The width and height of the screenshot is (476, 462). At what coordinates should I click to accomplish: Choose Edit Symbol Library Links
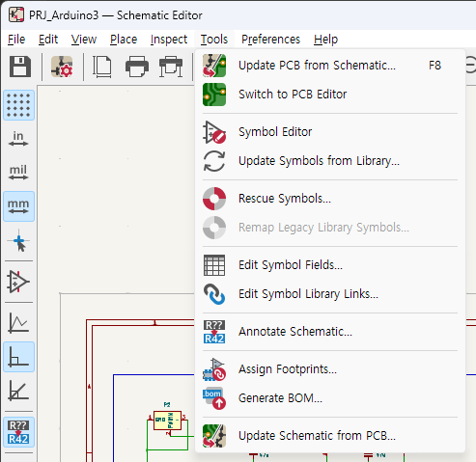[x=330, y=294]
